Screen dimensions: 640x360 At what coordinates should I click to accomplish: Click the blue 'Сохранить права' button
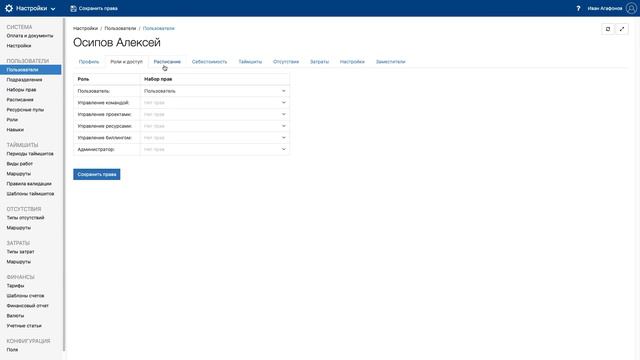pos(97,174)
